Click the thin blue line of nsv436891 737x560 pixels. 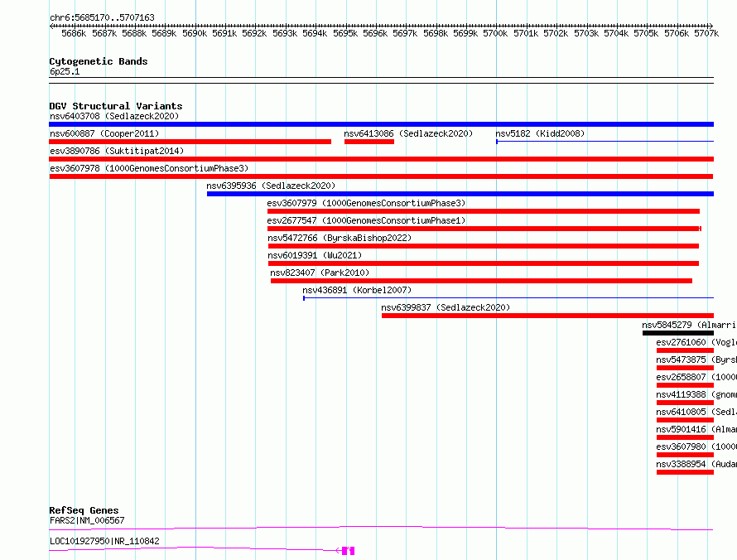[x=508, y=297]
